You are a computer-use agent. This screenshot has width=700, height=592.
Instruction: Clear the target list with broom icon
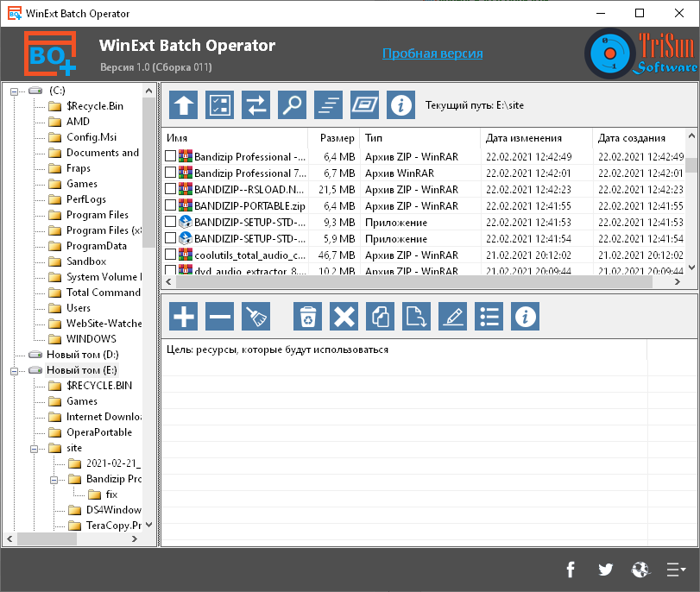(255, 316)
